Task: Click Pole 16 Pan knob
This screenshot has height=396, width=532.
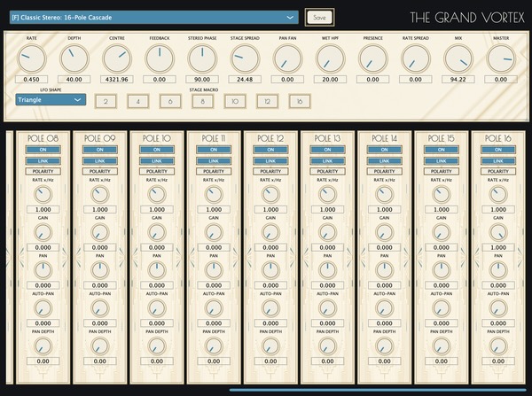Action: [498, 270]
